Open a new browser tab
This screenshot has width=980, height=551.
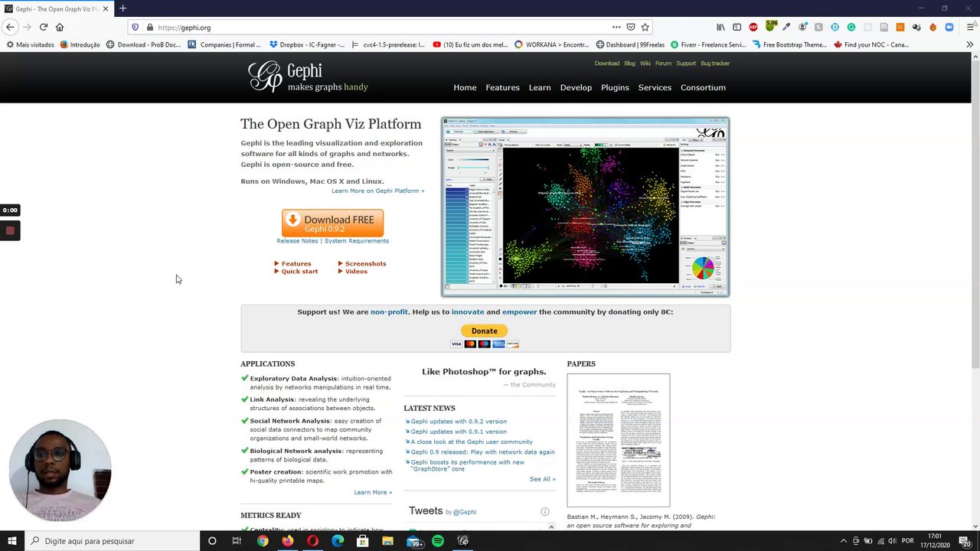click(x=122, y=8)
